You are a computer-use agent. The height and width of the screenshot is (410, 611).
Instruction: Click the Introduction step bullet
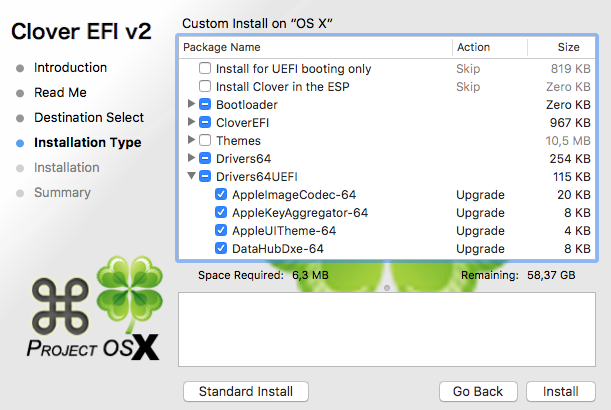tap(20, 69)
